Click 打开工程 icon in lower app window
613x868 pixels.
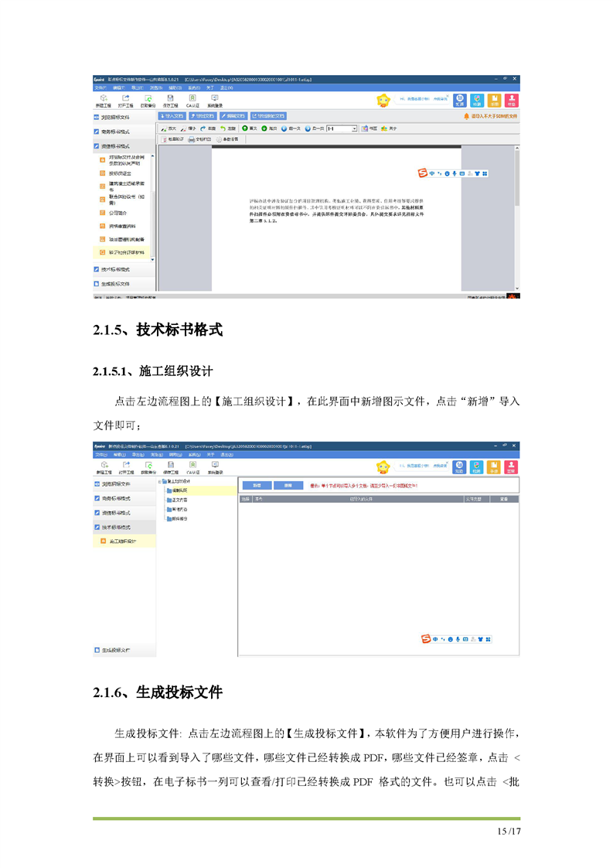pos(125,466)
